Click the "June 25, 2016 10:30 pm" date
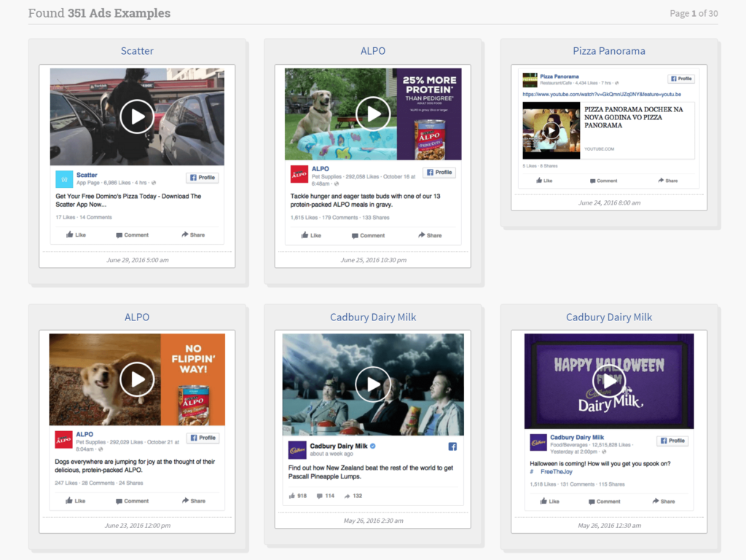 point(374,260)
